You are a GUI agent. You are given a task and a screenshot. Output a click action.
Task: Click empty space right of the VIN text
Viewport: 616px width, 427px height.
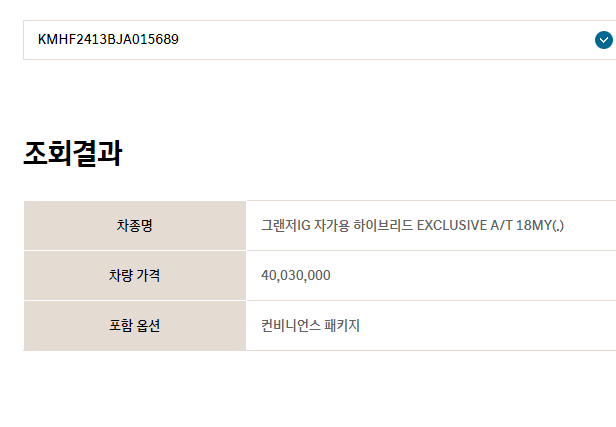tap(385, 40)
